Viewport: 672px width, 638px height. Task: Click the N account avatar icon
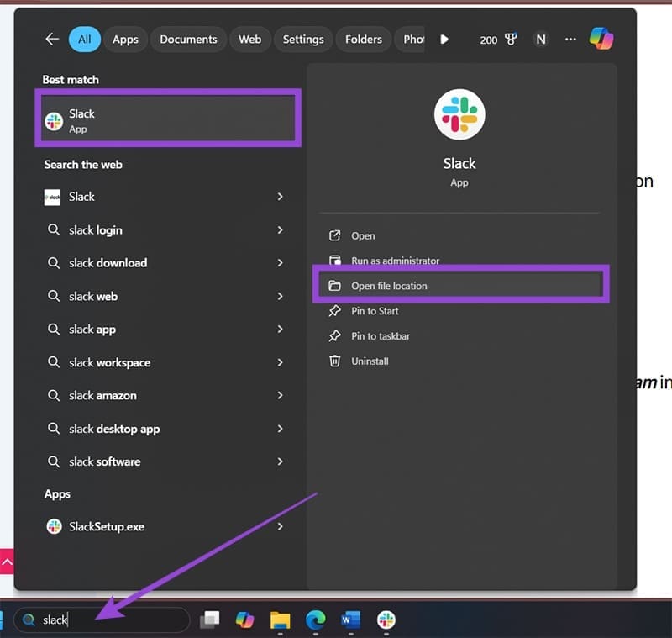541,39
